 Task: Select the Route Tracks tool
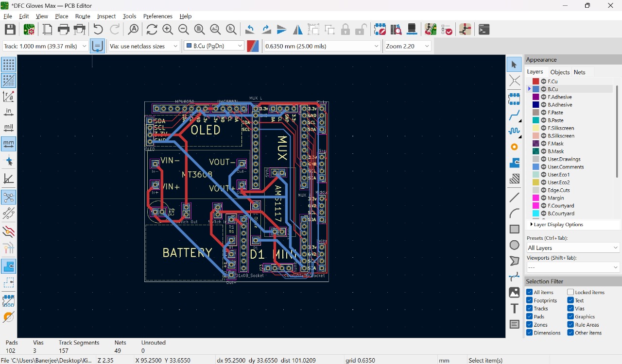tap(514, 116)
